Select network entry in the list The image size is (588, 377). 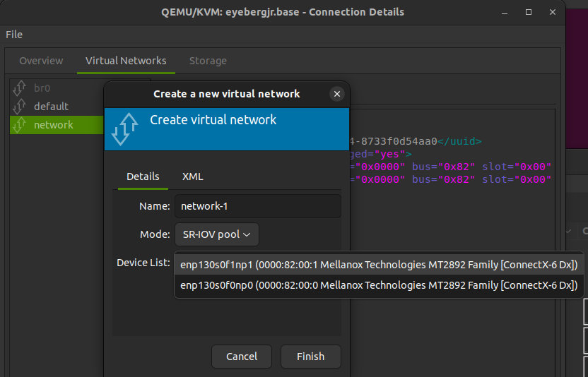(x=57, y=125)
